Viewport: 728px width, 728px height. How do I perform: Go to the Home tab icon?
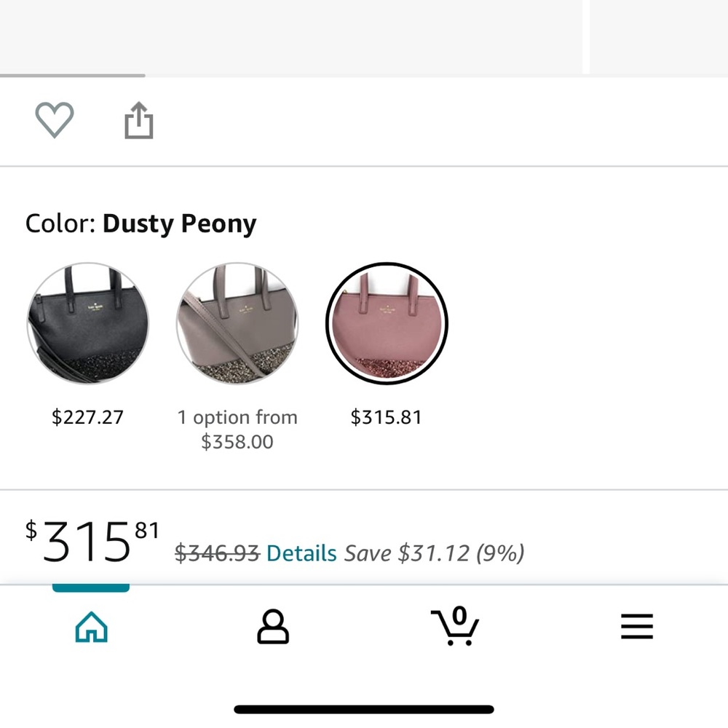91,627
